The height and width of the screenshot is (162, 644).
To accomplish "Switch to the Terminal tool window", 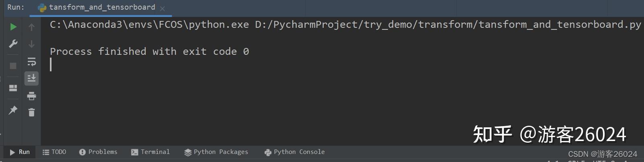I will point(151,152).
